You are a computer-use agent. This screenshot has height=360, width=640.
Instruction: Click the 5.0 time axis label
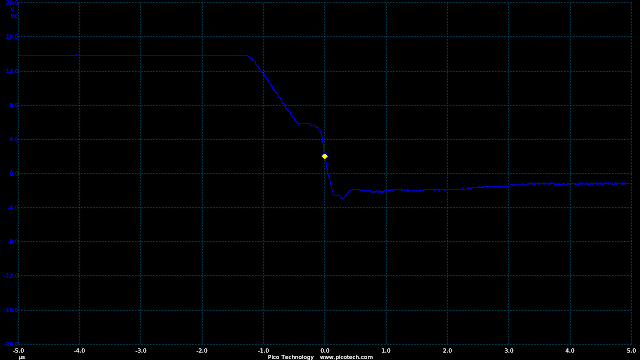pos(631,351)
